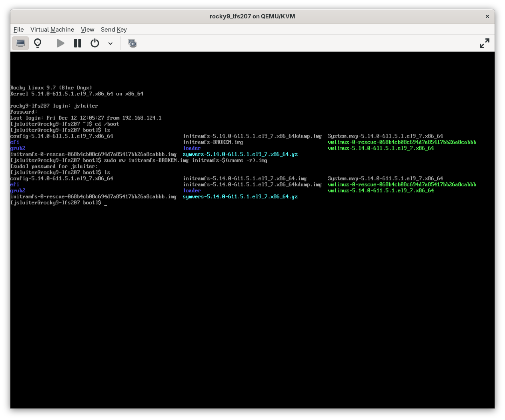The width and height of the screenshot is (505, 420).
Task: Show virtual hardware details via lightbulb icon
Action: tap(38, 43)
